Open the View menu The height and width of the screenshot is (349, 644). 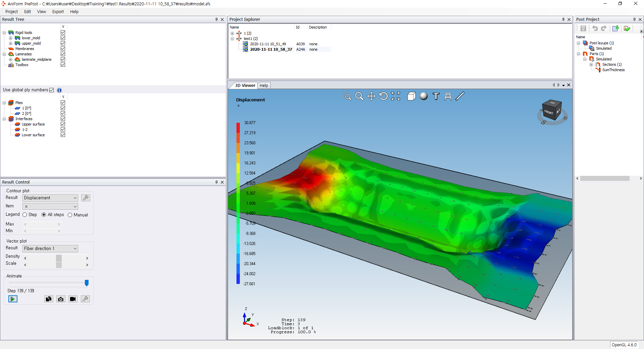pyautogui.click(x=42, y=12)
